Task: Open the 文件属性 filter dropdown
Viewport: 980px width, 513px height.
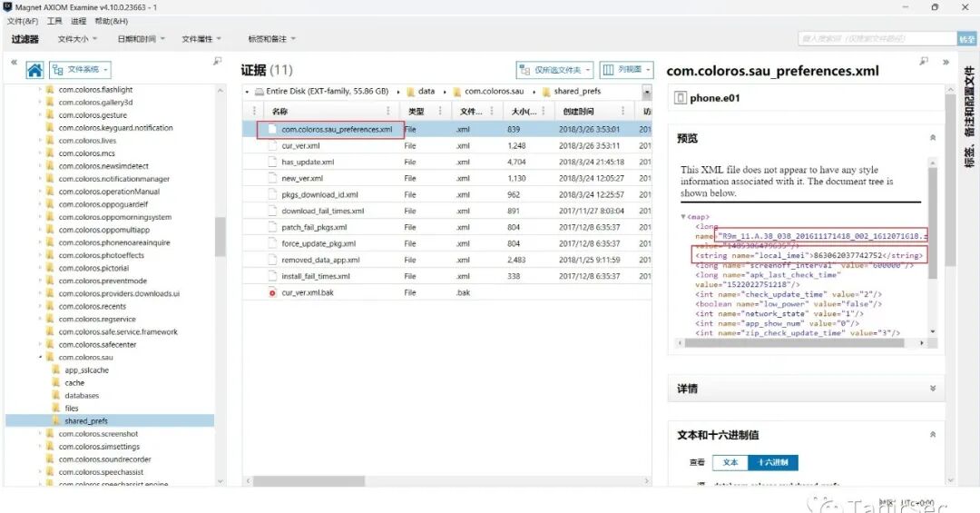Action: 201,39
